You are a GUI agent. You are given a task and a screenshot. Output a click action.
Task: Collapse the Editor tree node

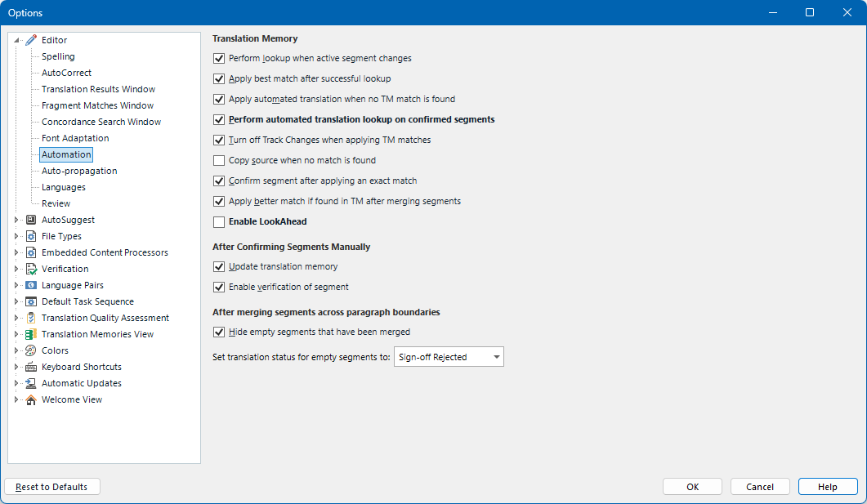pos(16,40)
